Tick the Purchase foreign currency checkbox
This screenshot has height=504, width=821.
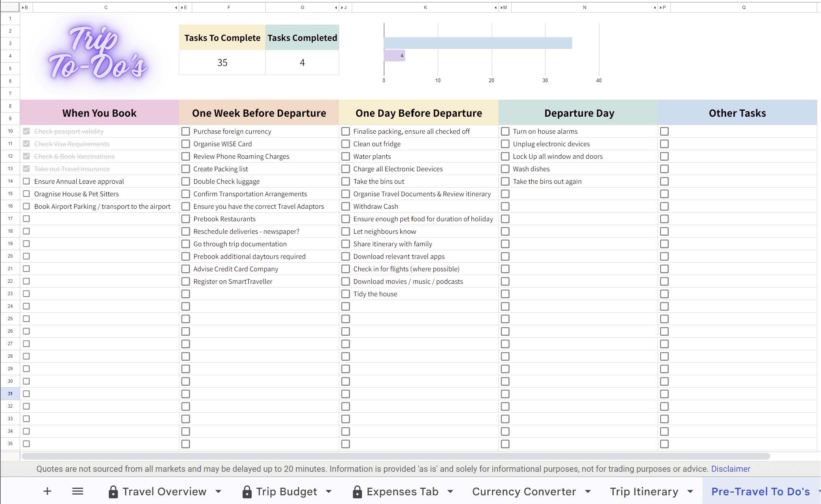(x=185, y=131)
